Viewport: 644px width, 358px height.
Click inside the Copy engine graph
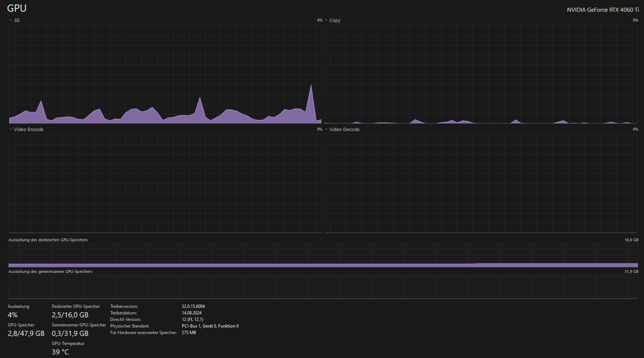pyautogui.click(x=481, y=74)
